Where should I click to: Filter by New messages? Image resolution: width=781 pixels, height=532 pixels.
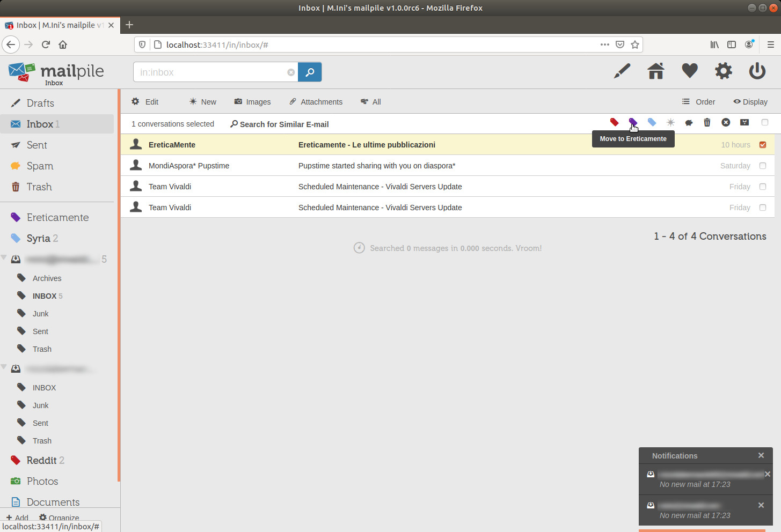click(x=203, y=102)
